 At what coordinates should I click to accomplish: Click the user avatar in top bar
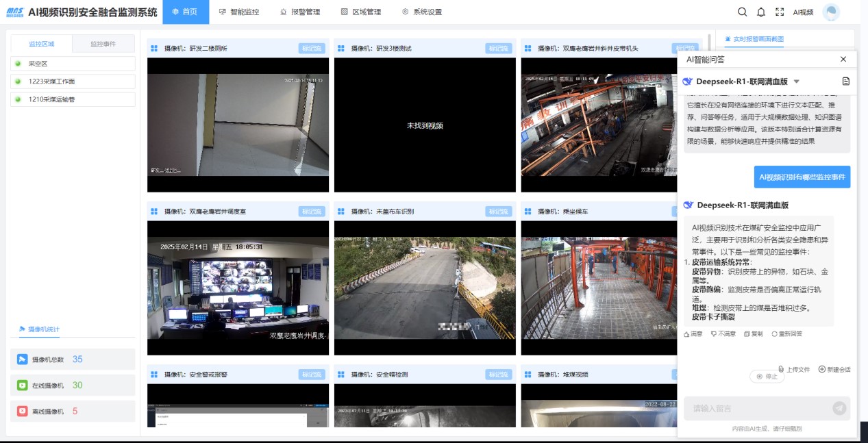point(831,12)
